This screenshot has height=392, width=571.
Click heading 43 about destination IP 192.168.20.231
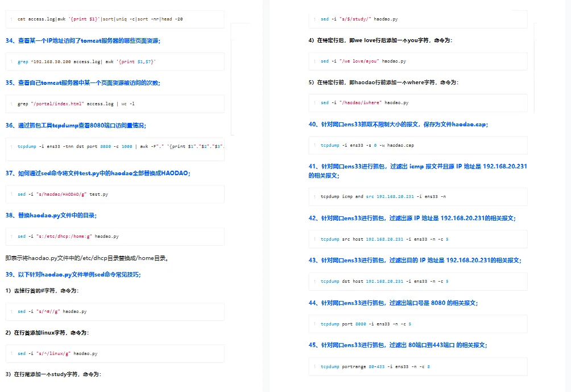[x=415, y=261]
